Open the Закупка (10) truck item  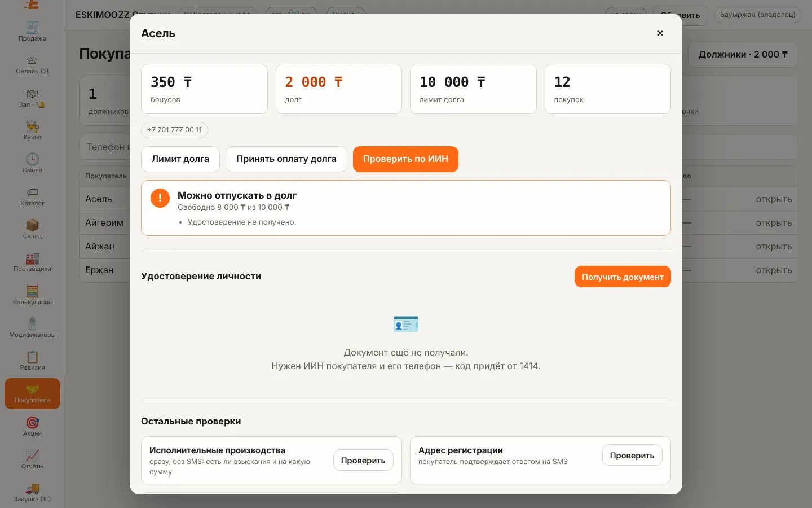click(32, 492)
